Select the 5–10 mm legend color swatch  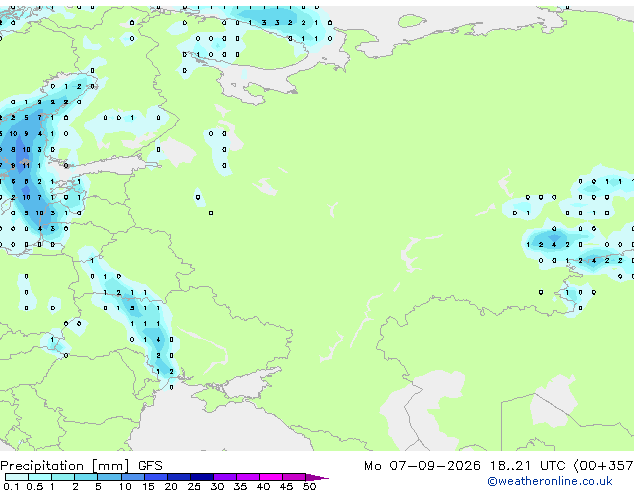(109, 477)
